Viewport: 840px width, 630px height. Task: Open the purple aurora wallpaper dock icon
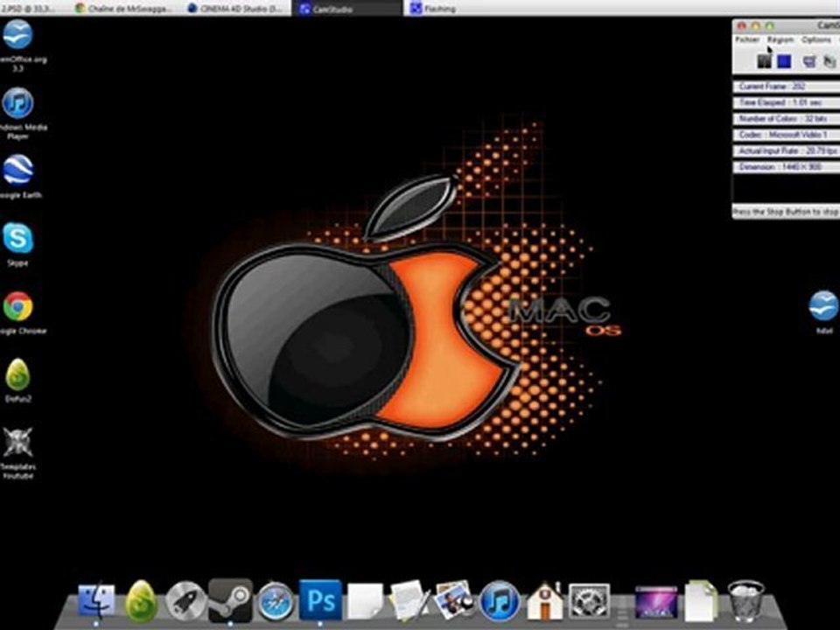click(656, 602)
